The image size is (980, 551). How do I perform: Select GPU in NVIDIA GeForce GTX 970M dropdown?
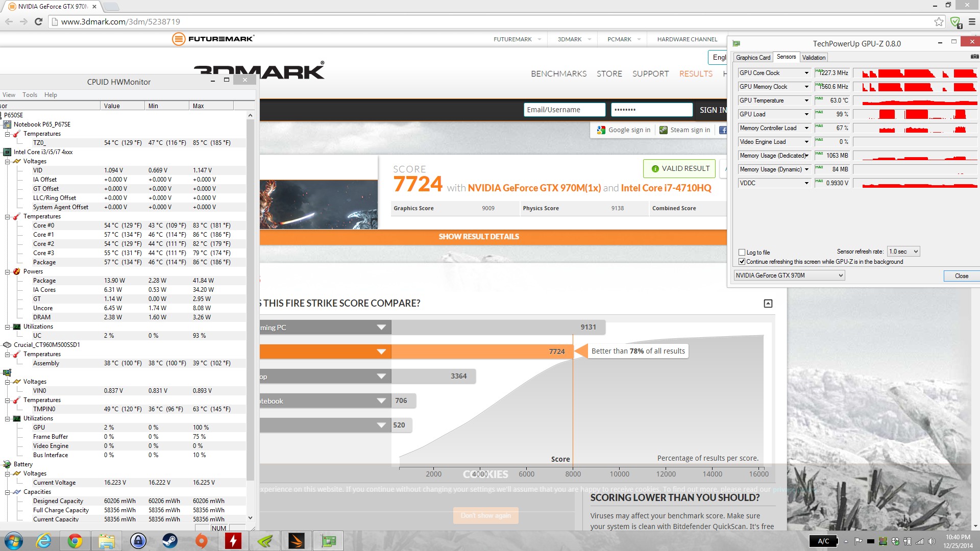tap(789, 275)
